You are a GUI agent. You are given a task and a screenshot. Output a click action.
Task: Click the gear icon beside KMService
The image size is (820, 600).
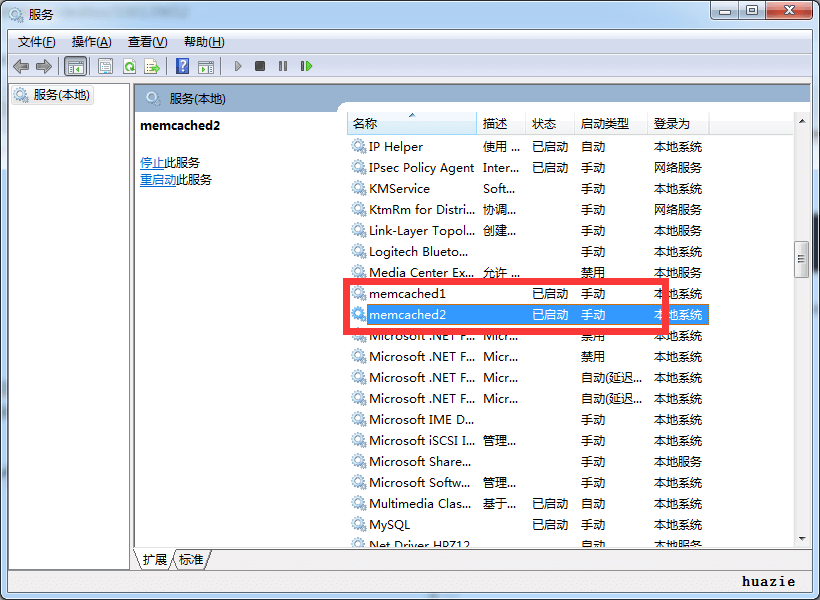tap(358, 188)
